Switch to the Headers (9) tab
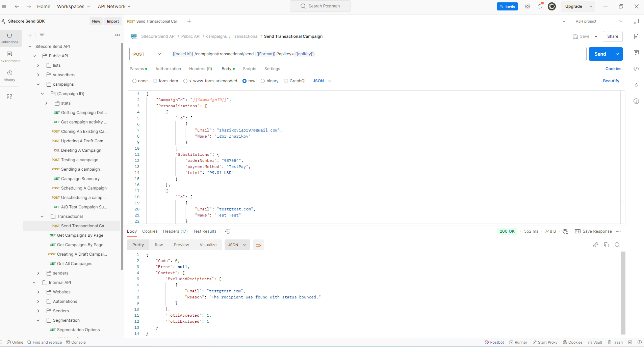644x347 pixels. (x=201, y=69)
